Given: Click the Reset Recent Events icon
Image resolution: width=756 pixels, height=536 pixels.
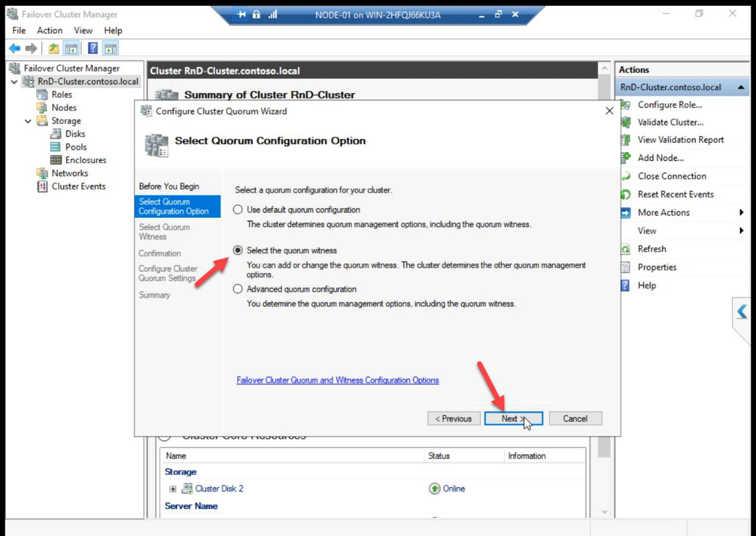Looking at the screenshot, I should [625, 194].
